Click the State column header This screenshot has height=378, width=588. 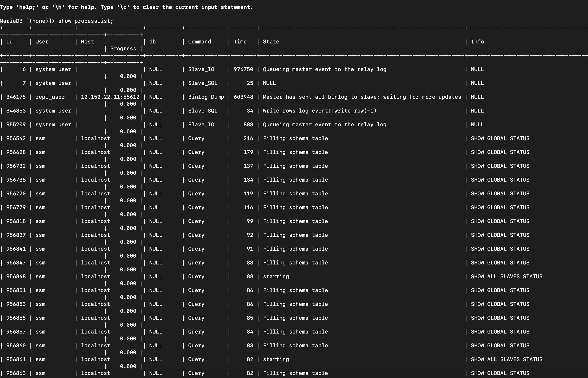coord(271,42)
